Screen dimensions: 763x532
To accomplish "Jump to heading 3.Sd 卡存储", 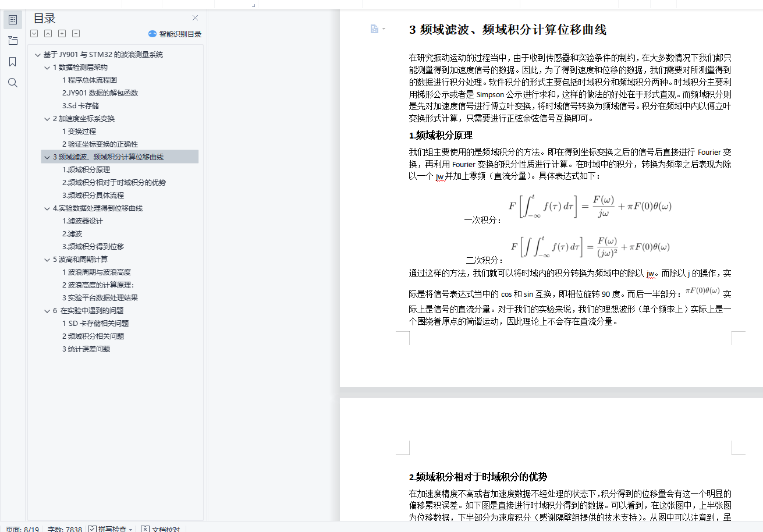I will [80, 106].
